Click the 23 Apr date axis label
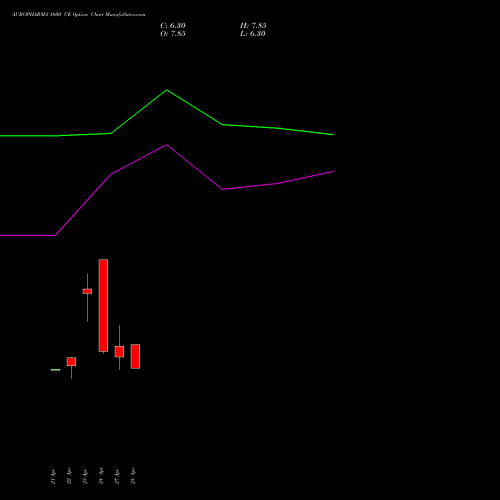The height and width of the screenshot is (500, 500). point(85,476)
